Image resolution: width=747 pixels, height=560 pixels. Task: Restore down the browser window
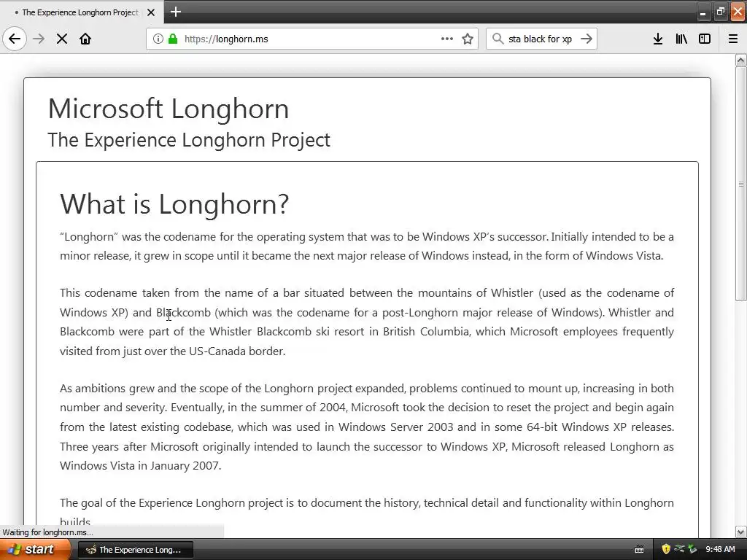point(720,12)
